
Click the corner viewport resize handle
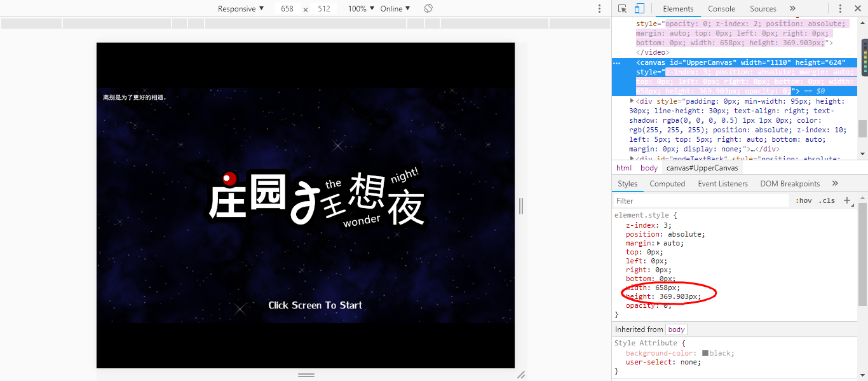pos(521,375)
